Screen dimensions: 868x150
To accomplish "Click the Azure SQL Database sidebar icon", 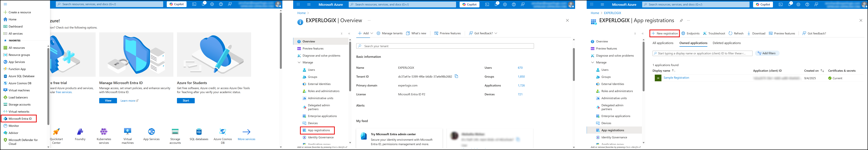I will [x=5, y=76].
